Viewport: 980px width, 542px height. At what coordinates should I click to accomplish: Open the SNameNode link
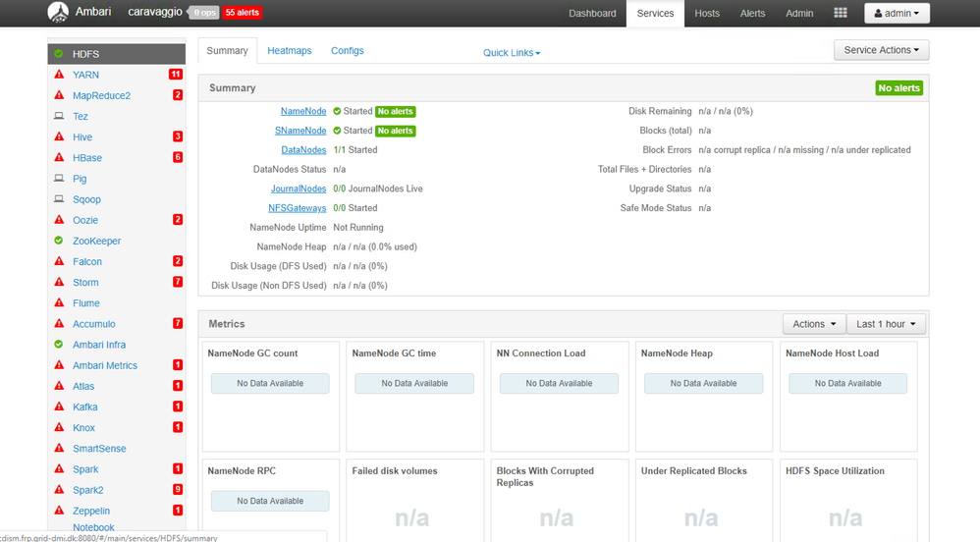pos(300,131)
